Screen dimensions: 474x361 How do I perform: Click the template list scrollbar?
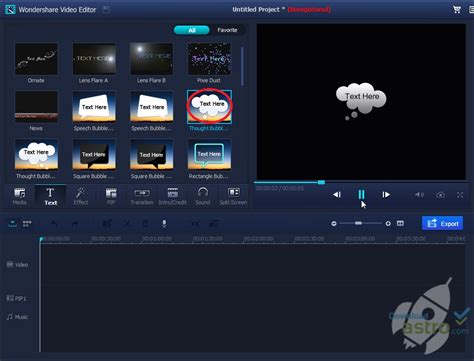tap(242, 66)
